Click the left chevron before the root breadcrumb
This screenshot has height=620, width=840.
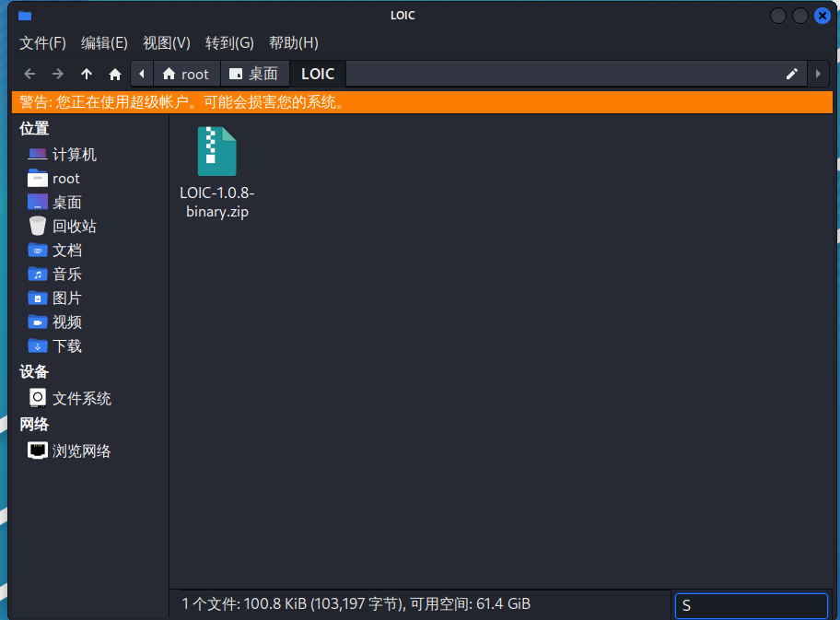point(141,74)
